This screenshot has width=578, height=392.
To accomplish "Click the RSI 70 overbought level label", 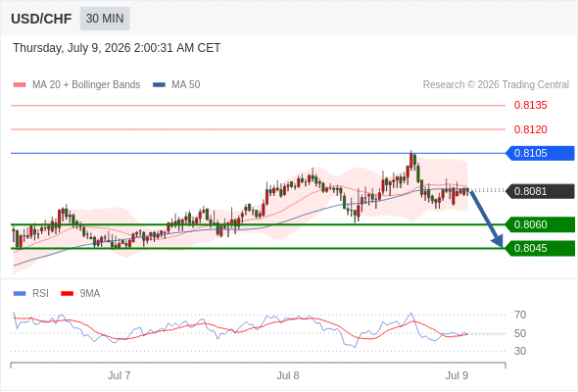I will pos(520,315).
